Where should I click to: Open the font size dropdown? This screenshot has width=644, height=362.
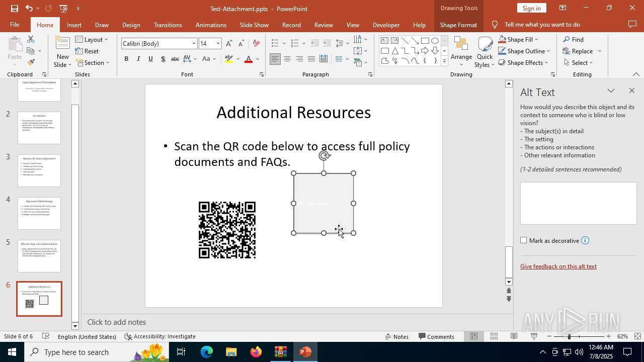point(218,44)
